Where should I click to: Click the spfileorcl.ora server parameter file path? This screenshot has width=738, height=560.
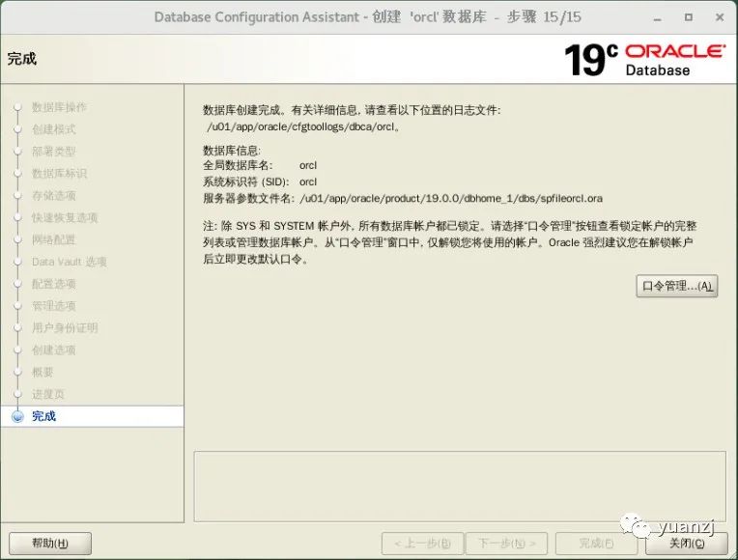(x=451, y=198)
